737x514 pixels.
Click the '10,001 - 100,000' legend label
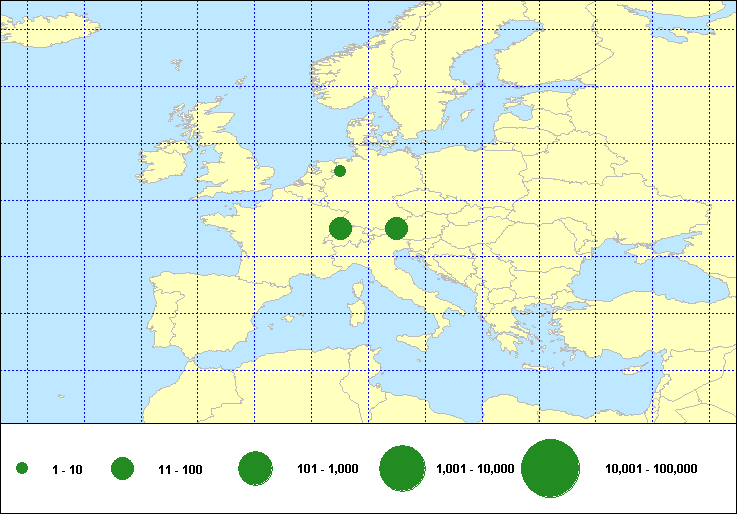click(651, 469)
